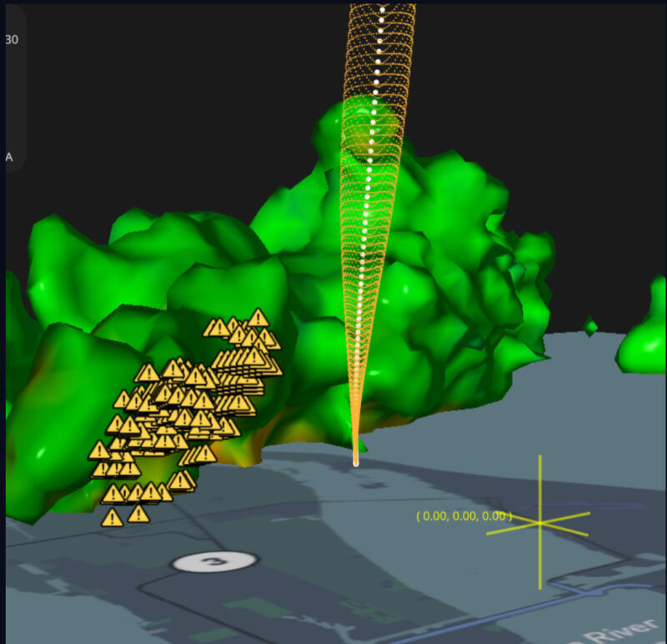This screenshot has height=644, width=667.
Task: Click the large green reflectivity isosurface
Action: click(x=467, y=250)
